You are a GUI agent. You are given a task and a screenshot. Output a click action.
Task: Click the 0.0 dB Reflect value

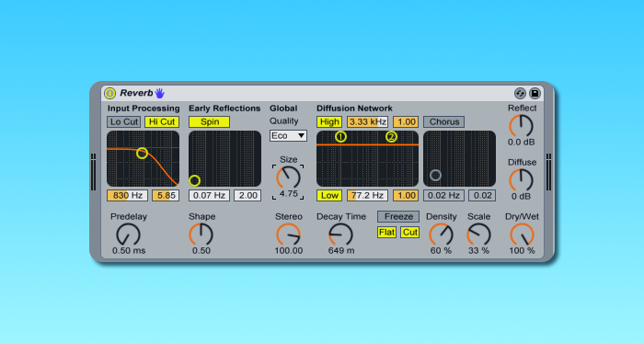(522, 143)
